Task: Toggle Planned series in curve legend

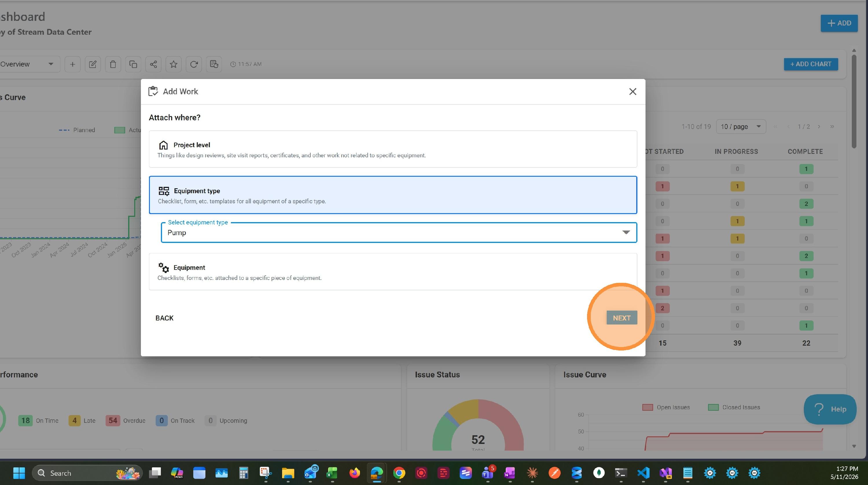Action: point(77,130)
